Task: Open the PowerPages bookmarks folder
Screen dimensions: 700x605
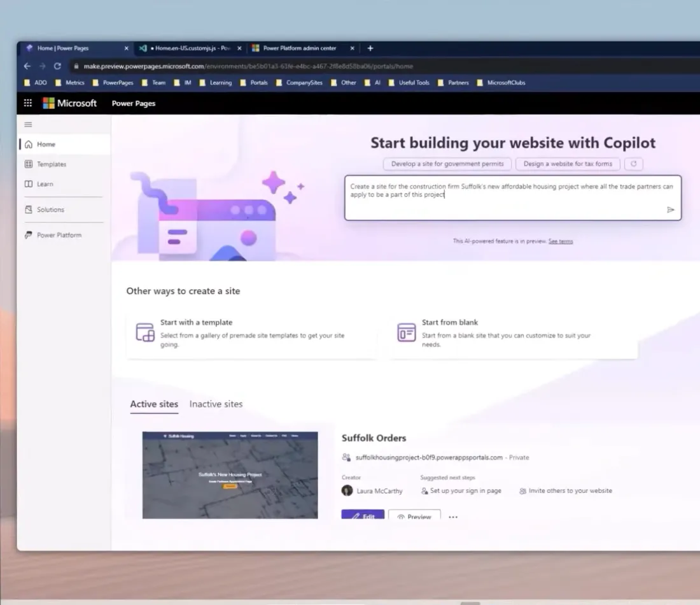Action: 113,82
